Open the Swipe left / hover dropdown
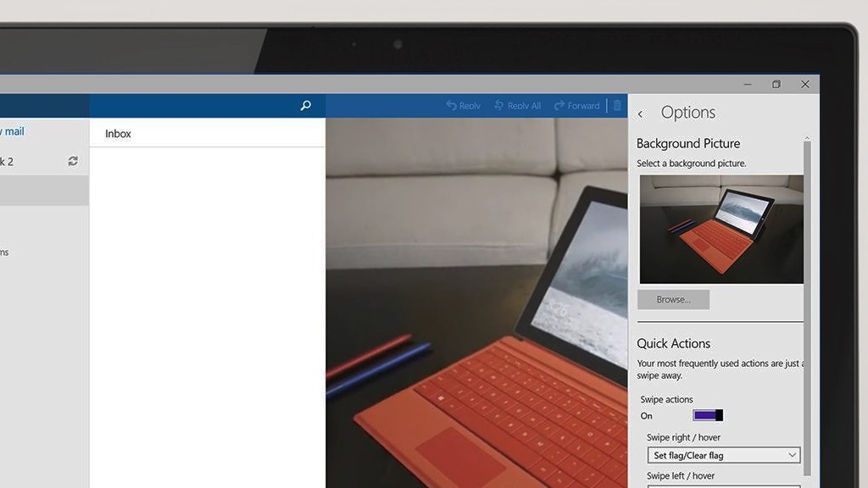Viewport: 868px width, 488px height. [x=723, y=485]
